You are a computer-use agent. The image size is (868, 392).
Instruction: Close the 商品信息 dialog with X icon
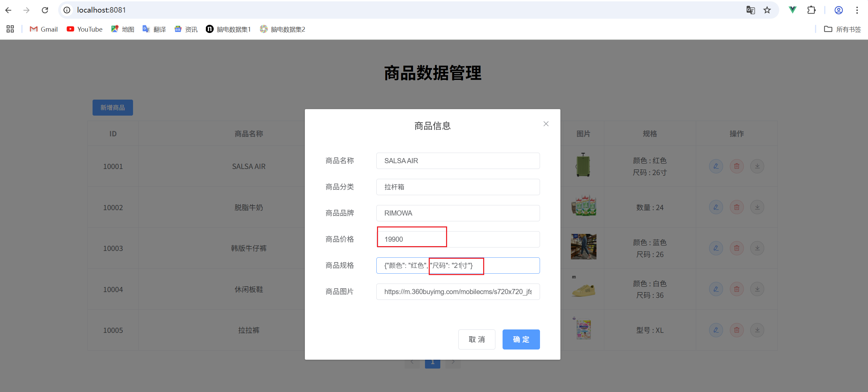pyautogui.click(x=546, y=124)
